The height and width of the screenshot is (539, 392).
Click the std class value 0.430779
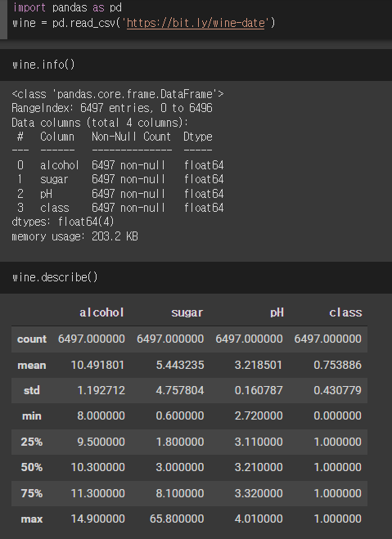pos(338,390)
